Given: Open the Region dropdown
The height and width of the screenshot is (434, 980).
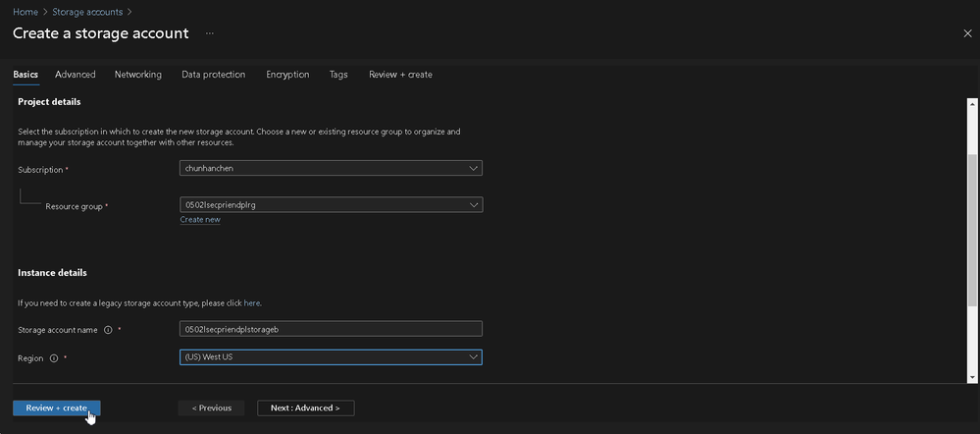Looking at the screenshot, I should (x=331, y=357).
